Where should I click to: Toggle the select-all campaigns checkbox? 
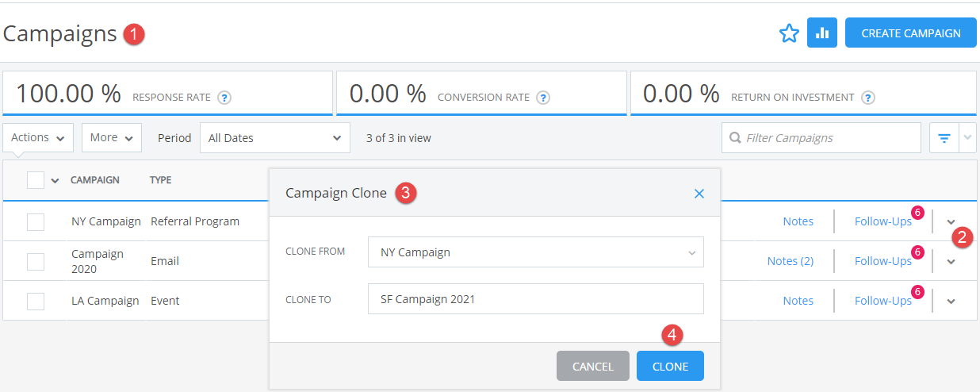[x=36, y=180]
